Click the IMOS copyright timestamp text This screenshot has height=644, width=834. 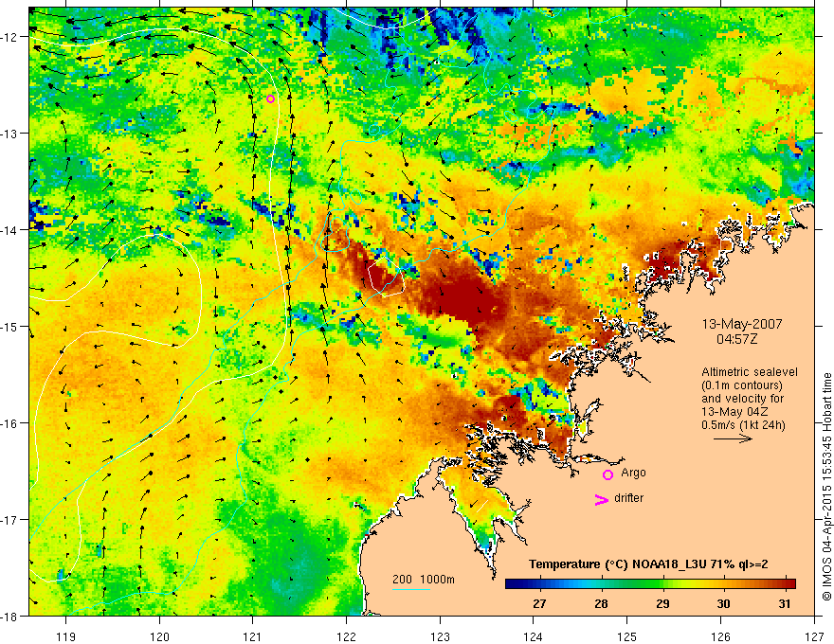click(826, 486)
